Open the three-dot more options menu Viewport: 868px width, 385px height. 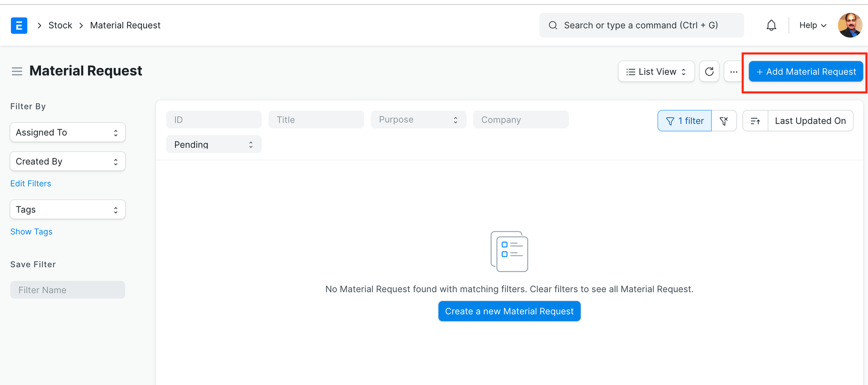[733, 71]
